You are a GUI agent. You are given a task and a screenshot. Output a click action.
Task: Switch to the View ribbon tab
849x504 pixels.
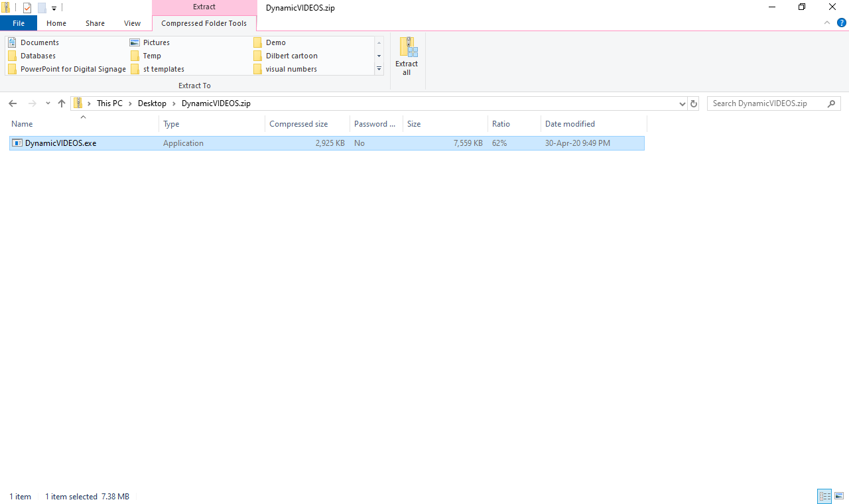pos(133,23)
